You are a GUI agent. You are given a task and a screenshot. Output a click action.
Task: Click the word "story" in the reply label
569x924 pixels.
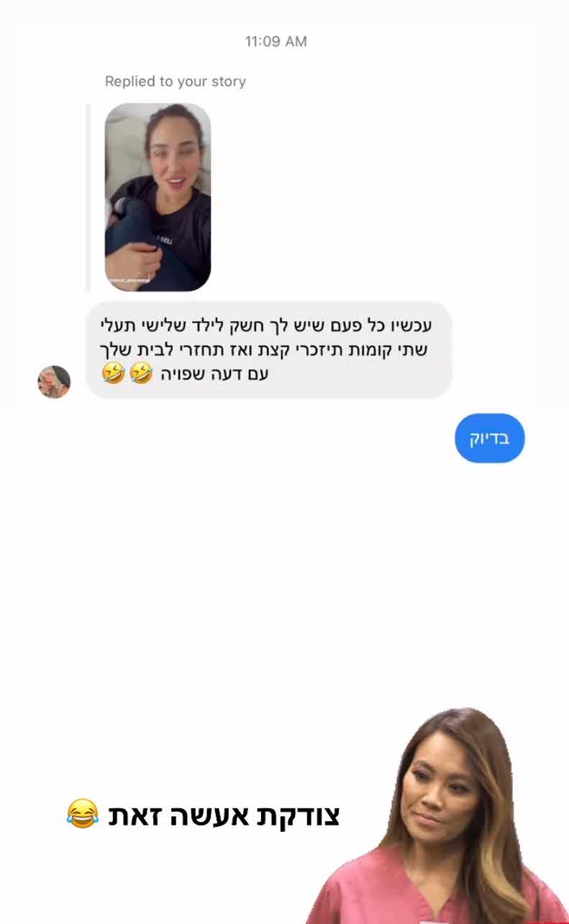coord(229,81)
